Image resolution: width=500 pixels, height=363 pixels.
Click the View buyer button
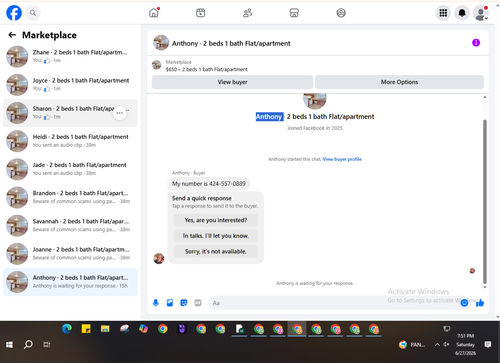click(x=232, y=82)
